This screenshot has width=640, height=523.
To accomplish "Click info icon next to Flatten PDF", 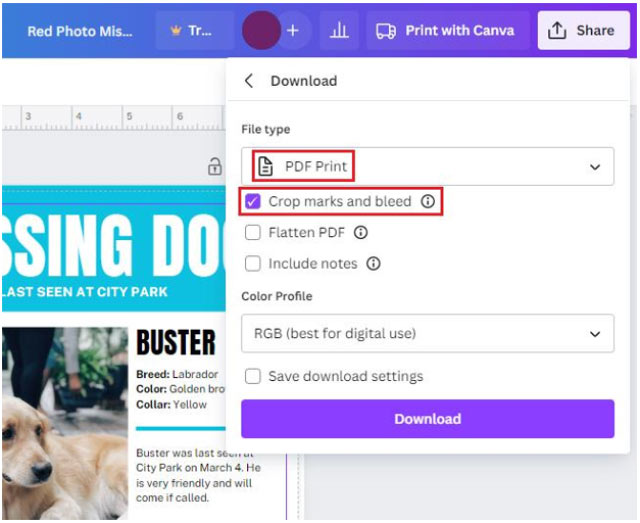I will [x=361, y=233].
